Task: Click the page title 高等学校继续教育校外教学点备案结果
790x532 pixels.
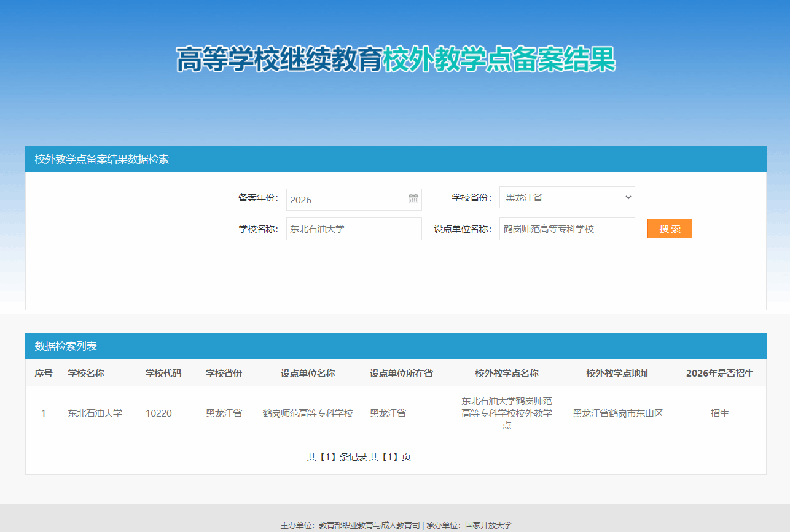Action: 396,60
